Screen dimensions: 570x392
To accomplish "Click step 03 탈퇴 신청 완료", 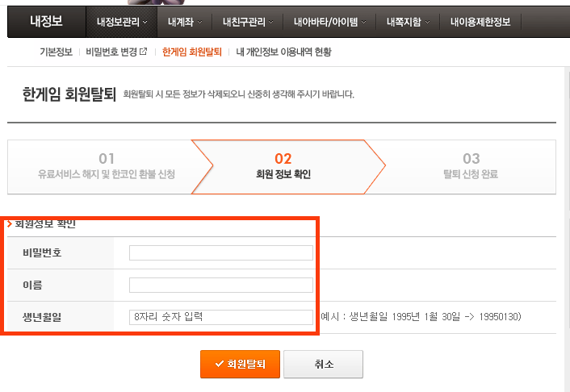I will click(471, 167).
